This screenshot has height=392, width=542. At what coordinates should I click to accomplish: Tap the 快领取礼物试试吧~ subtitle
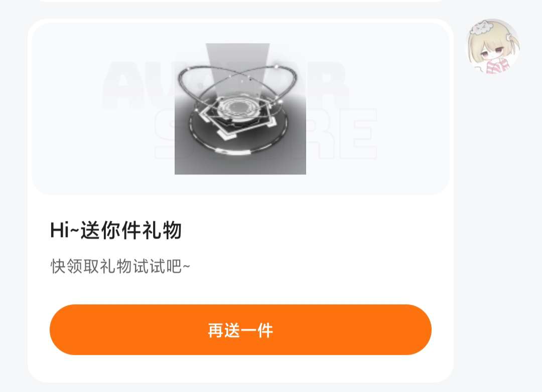point(120,266)
